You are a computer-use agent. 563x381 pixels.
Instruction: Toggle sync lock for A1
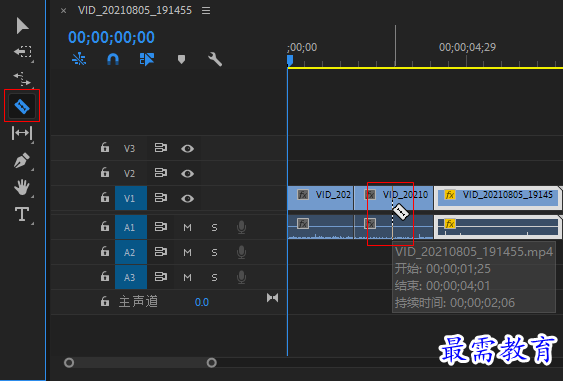coord(160,227)
